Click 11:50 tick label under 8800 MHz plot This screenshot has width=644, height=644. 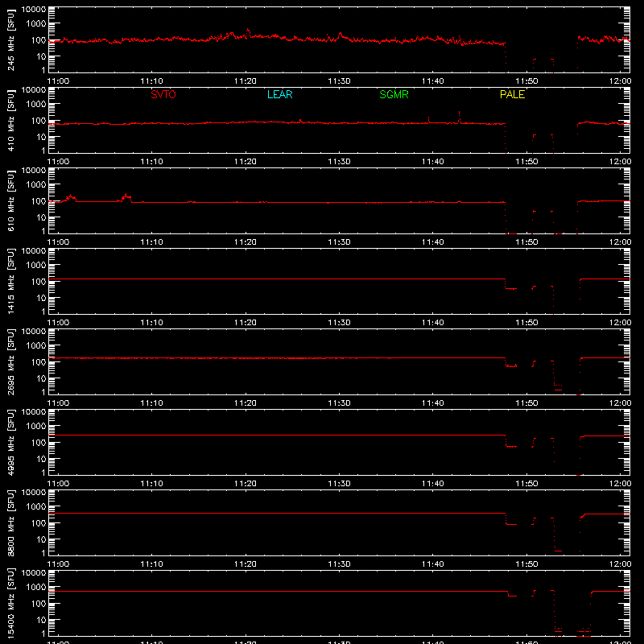click(x=526, y=564)
